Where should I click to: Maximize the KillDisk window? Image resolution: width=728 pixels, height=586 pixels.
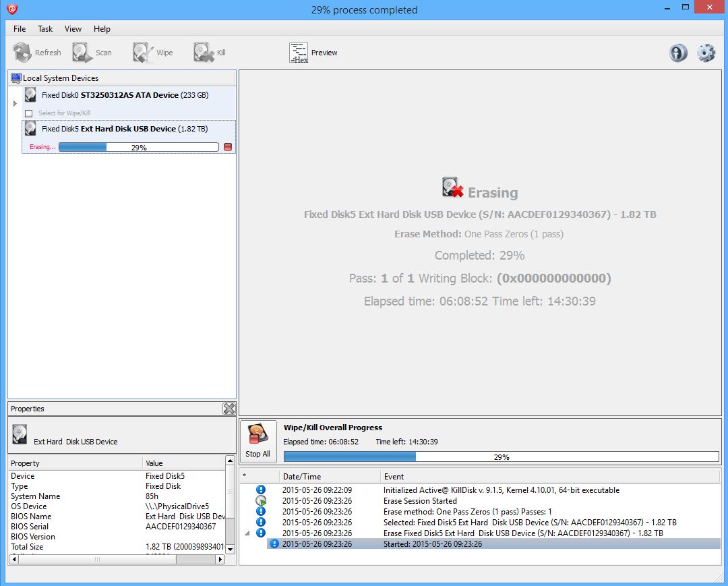(x=686, y=7)
